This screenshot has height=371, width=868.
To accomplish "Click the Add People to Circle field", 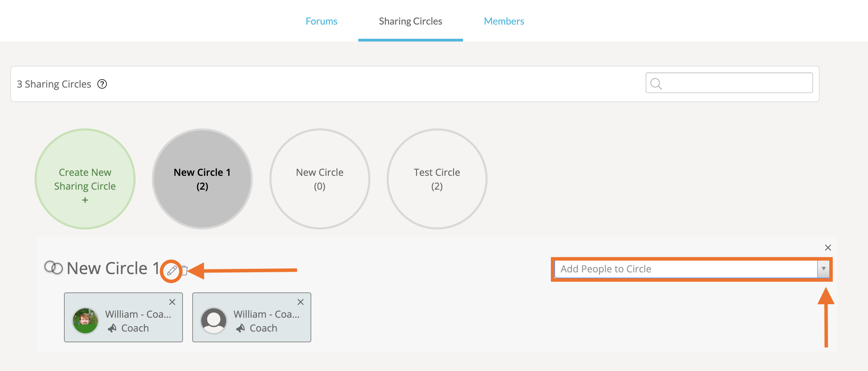I will pyautogui.click(x=685, y=269).
